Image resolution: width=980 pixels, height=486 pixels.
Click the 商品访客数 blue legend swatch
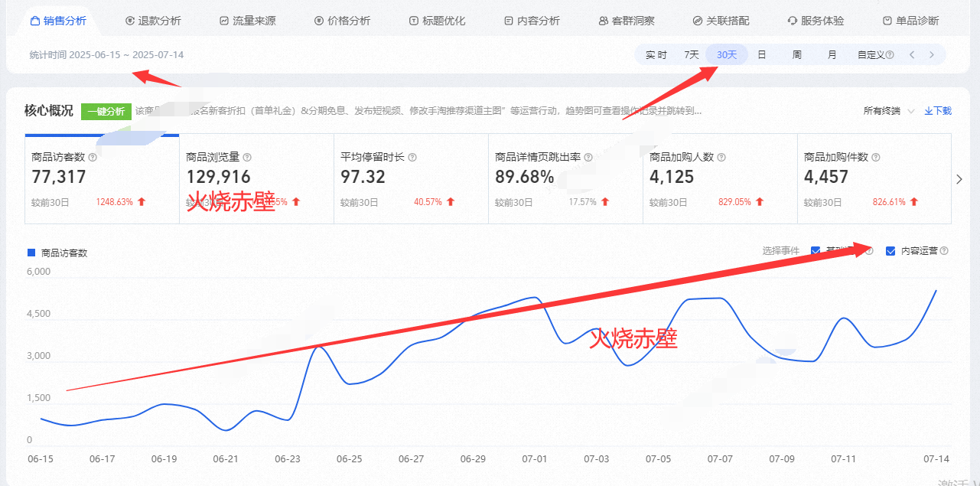coord(31,253)
